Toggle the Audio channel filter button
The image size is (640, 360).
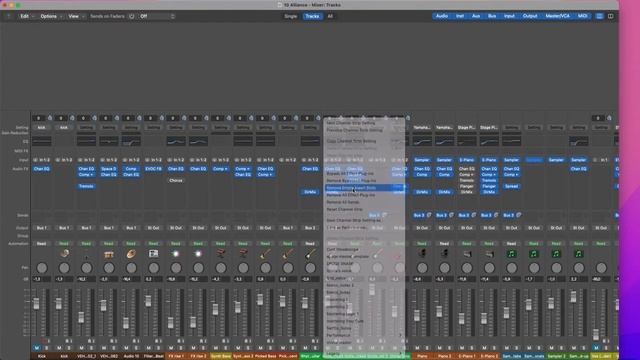(x=442, y=16)
